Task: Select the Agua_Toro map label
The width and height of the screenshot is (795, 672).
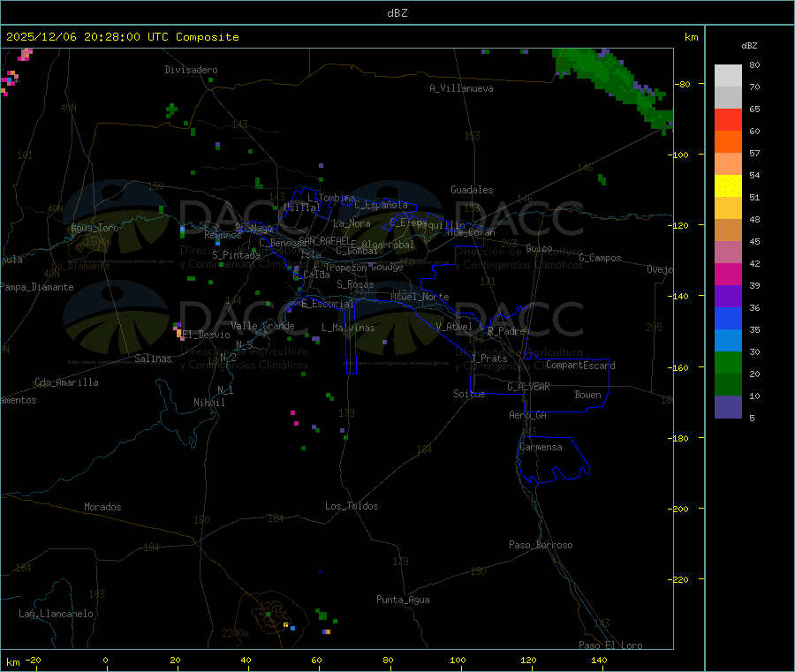Action: [x=95, y=228]
